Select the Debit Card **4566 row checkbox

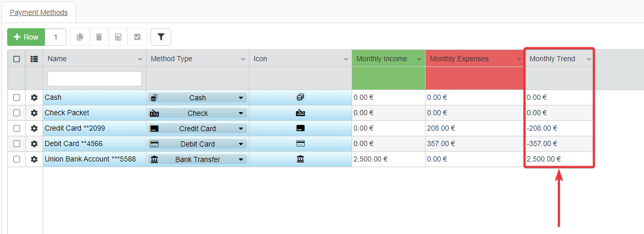click(x=16, y=144)
